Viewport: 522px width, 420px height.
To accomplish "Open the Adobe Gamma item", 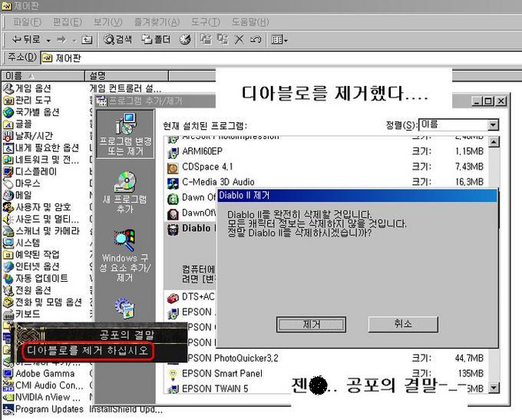I will click(38, 373).
